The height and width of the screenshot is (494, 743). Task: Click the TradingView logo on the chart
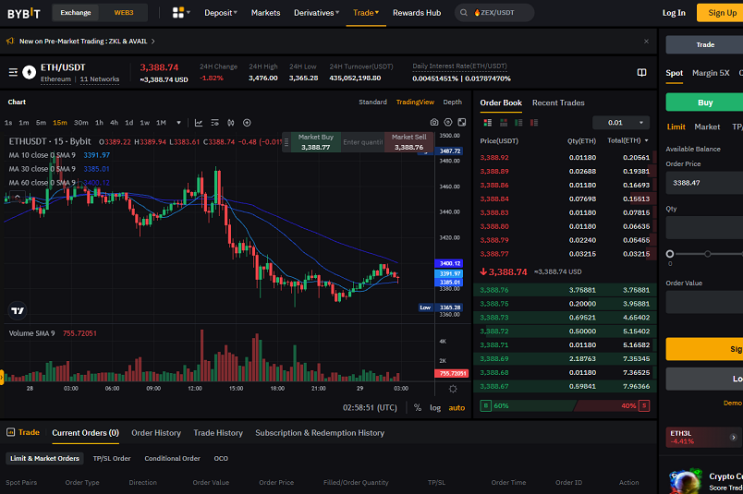pyautogui.click(x=18, y=311)
